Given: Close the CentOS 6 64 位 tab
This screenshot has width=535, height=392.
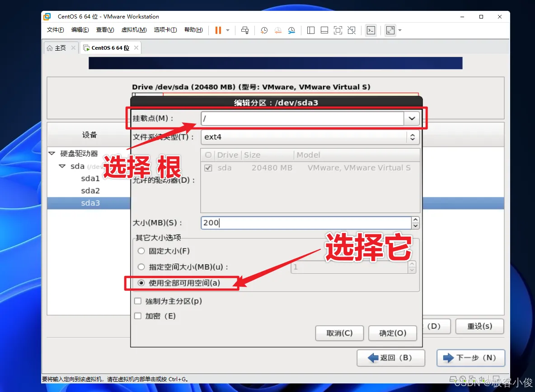Looking at the screenshot, I should (136, 48).
